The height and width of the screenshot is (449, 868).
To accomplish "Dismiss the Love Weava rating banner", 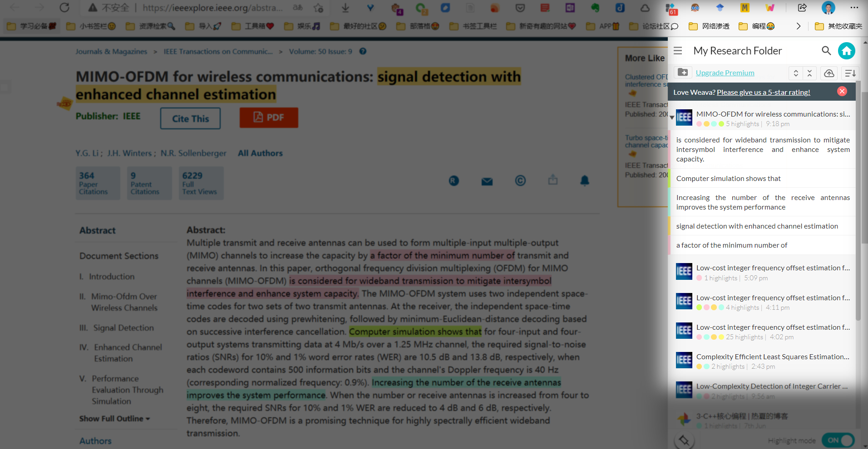I will click(842, 92).
